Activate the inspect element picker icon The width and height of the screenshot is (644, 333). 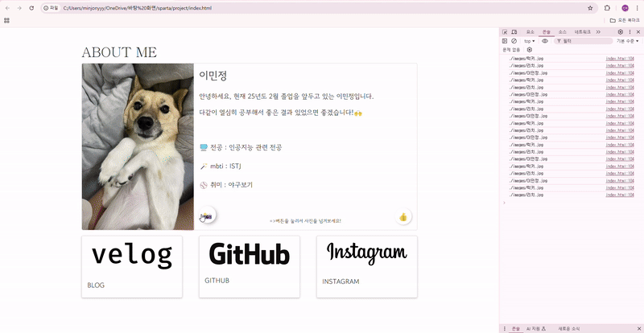(506, 31)
